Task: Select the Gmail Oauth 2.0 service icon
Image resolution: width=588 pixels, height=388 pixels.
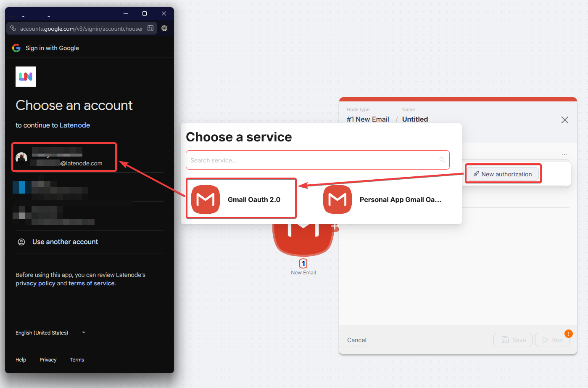Action: pos(205,199)
